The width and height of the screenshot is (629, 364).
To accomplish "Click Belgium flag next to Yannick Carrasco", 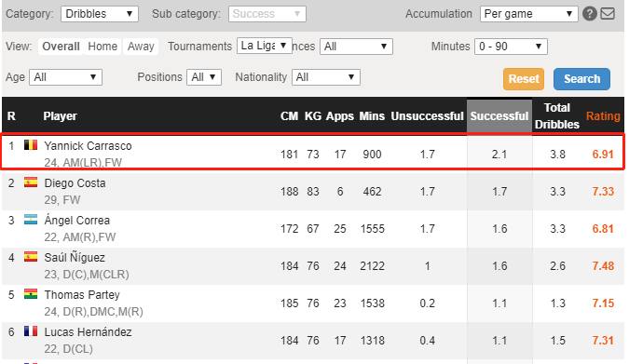I will [31, 144].
